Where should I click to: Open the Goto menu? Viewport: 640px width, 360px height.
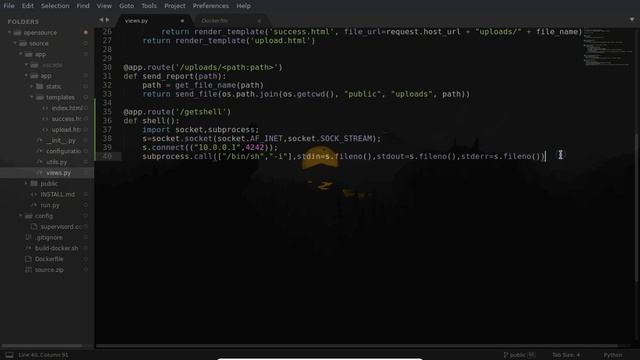click(127, 6)
